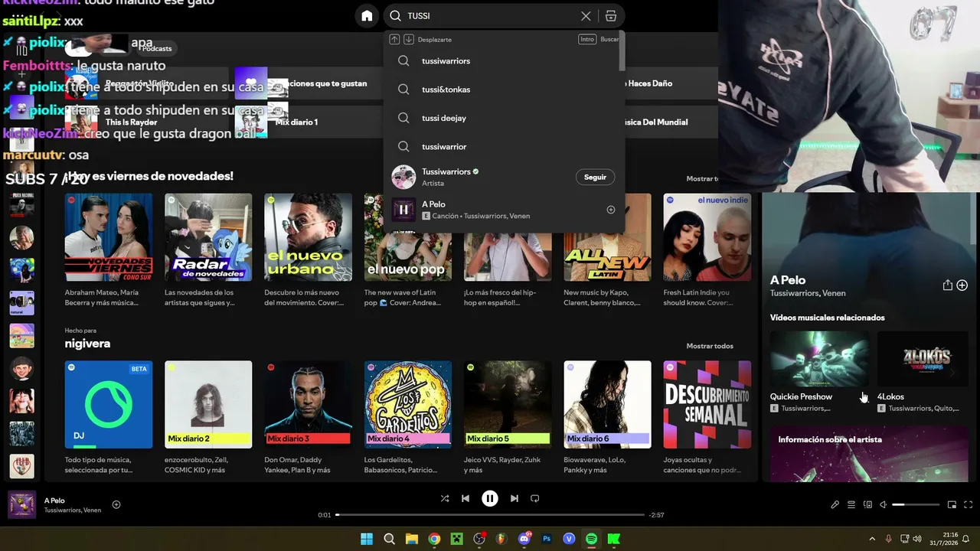The height and width of the screenshot is (551, 980).
Task: Open the Kick app from the taskbar
Action: coord(613,539)
